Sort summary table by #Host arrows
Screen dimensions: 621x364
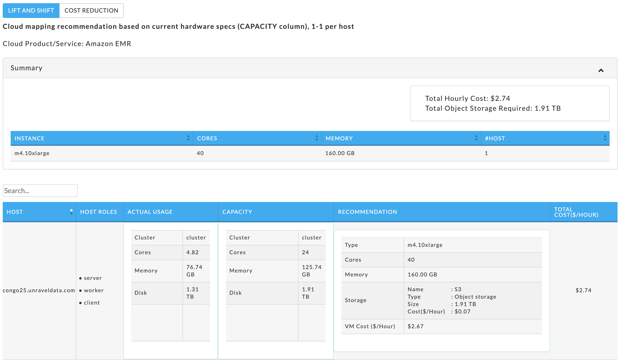point(605,138)
